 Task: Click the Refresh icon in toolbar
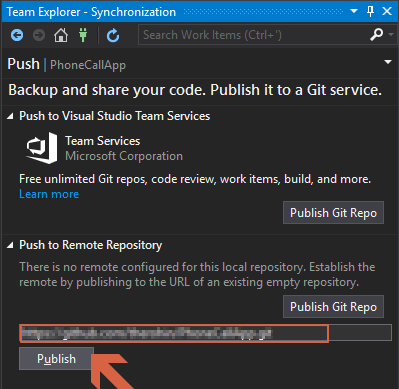pyautogui.click(x=113, y=35)
